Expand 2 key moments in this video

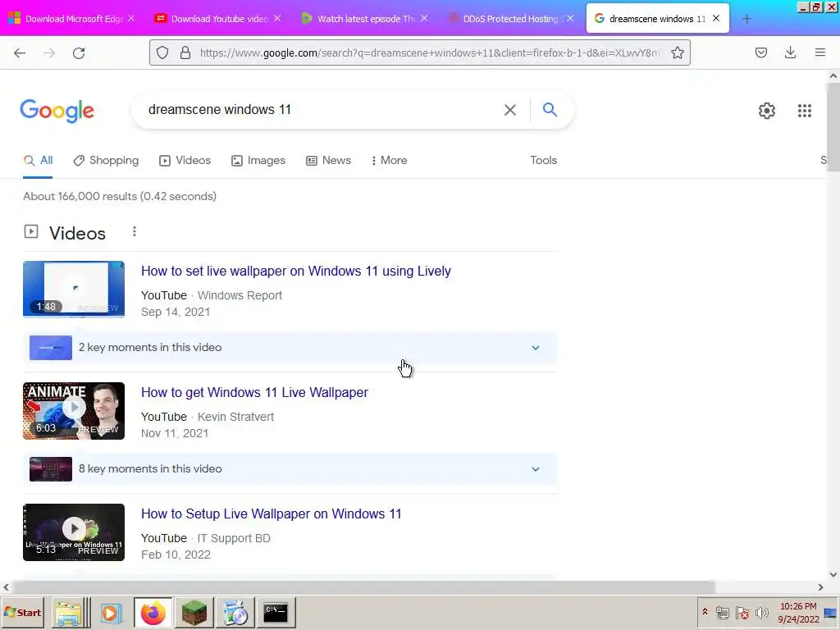[290, 348]
